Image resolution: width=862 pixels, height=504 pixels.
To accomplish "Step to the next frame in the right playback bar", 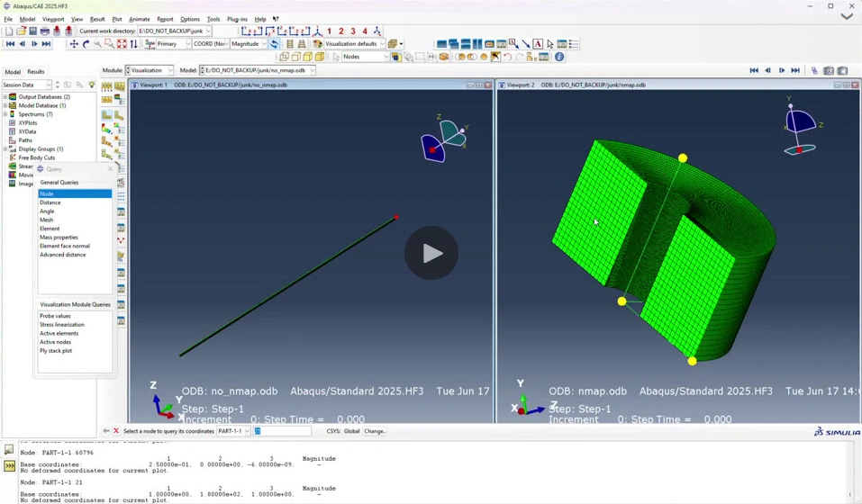I will (781, 70).
